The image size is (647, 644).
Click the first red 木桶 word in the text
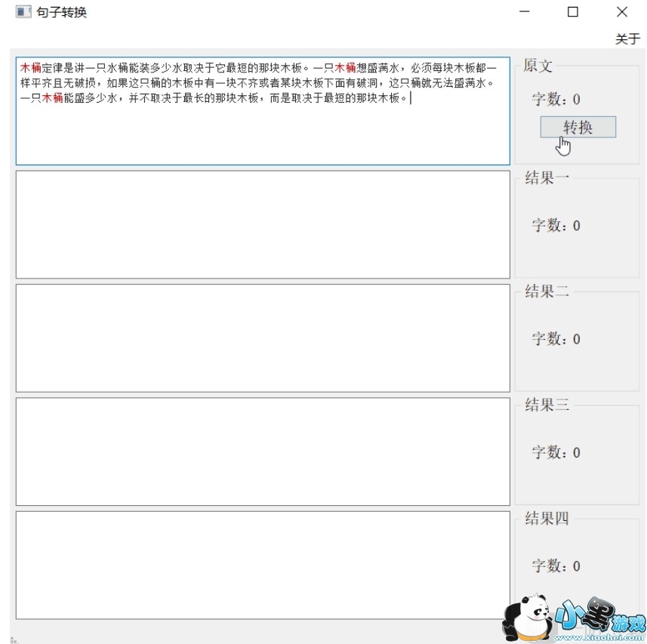click(x=31, y=67)
